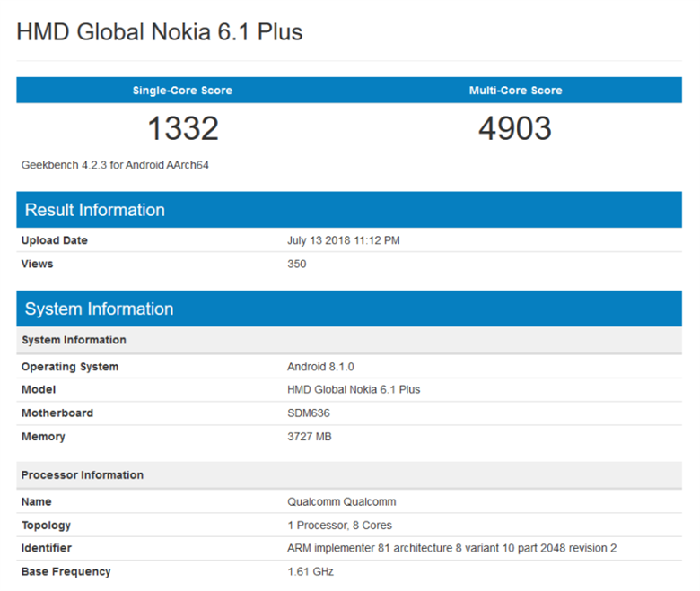Click the 1 Processor, 8 Cores topology value
The image size is (700, 591).
[x=339, y=525]
